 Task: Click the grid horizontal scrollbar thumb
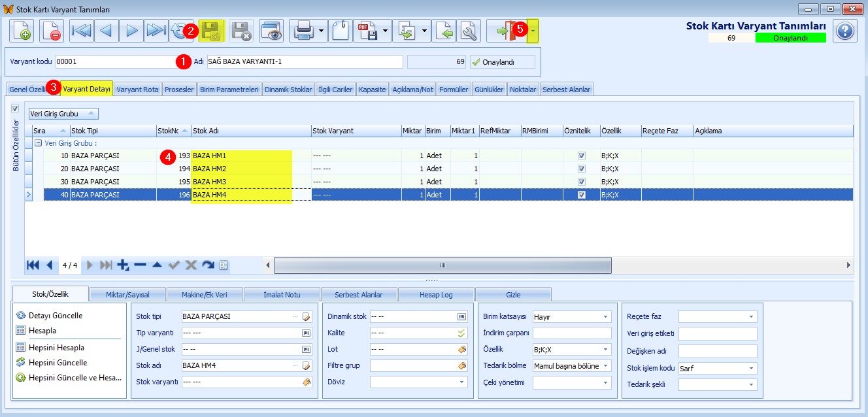[x=442, y=265]
